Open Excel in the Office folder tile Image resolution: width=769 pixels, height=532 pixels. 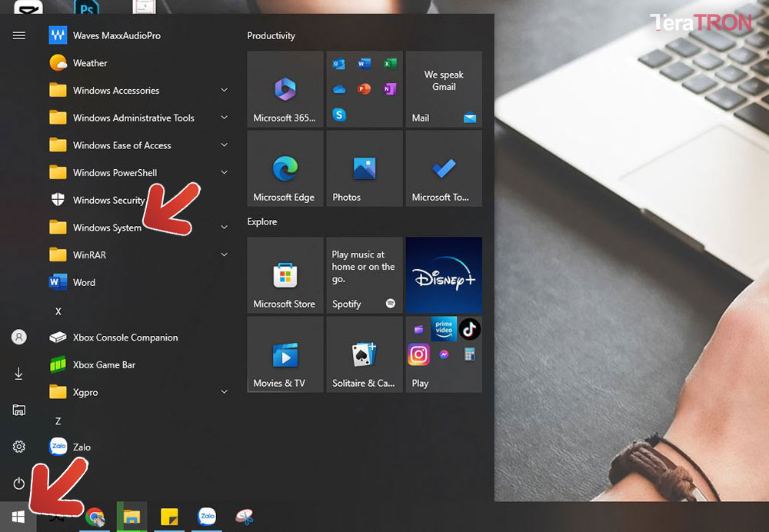390,64
